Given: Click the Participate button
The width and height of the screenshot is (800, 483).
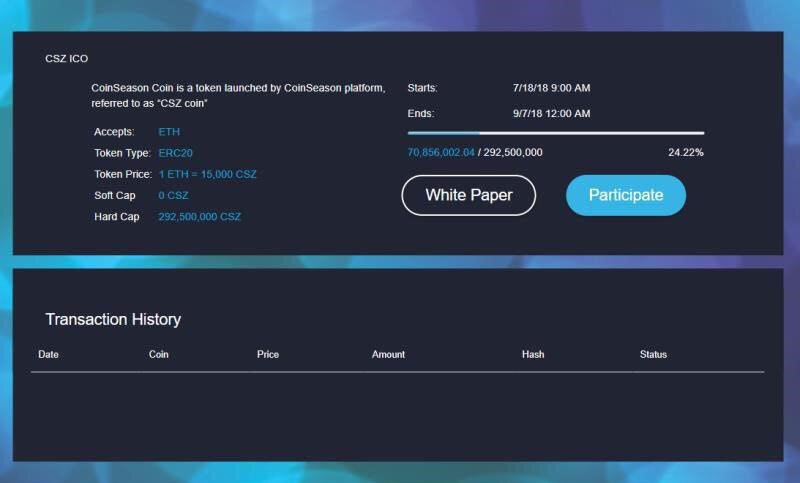Looking at the screenshot, I should coord(626,195).
